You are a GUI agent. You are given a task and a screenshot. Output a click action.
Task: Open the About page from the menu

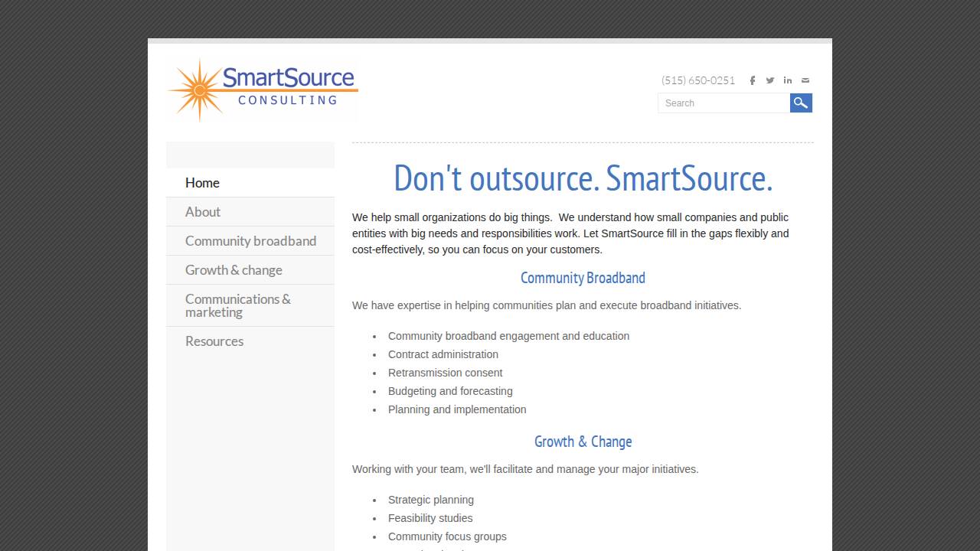tap(202, 212)
